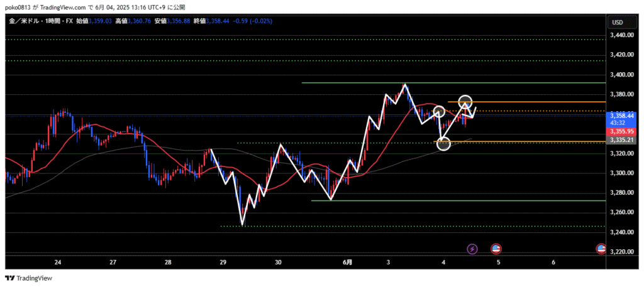The height and width of the screenshot is (287, 644).
Task: Click the US flag economic event icon near date 5
Action: (x=496, y=249)
